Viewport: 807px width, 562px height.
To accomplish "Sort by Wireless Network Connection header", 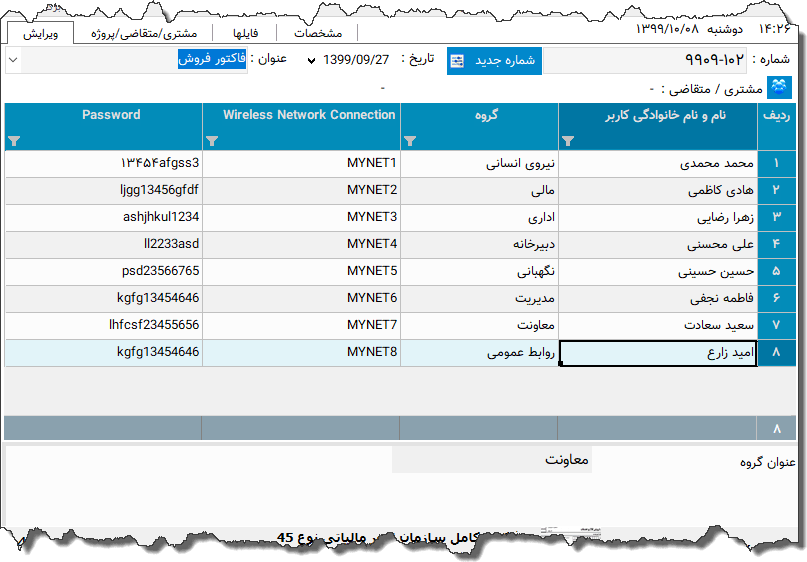I will coord(302,127).
